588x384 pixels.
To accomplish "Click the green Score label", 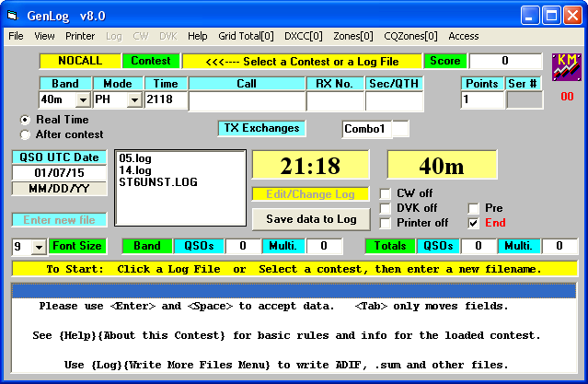I will pyautogui.click(x=445, y=61).
